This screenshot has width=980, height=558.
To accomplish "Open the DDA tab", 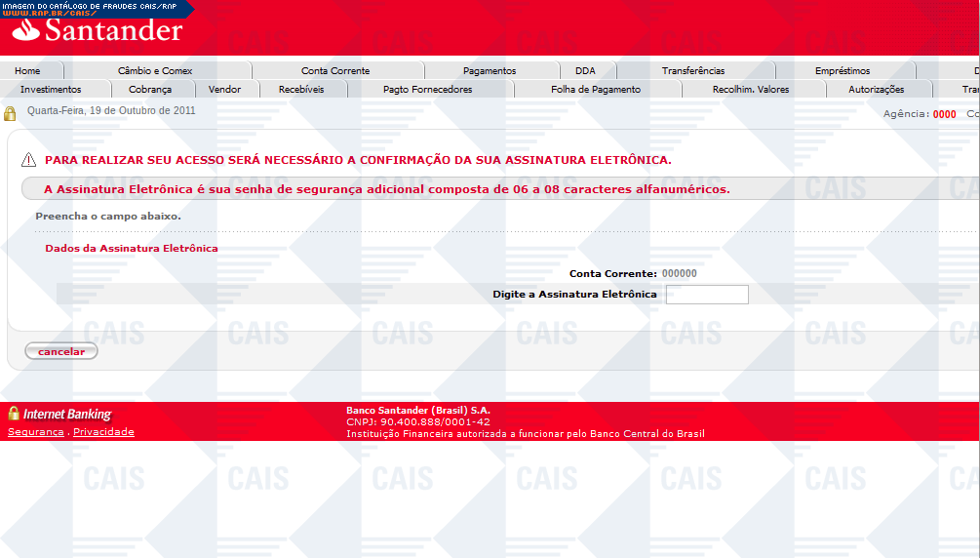I will click(x=585, y=70).
